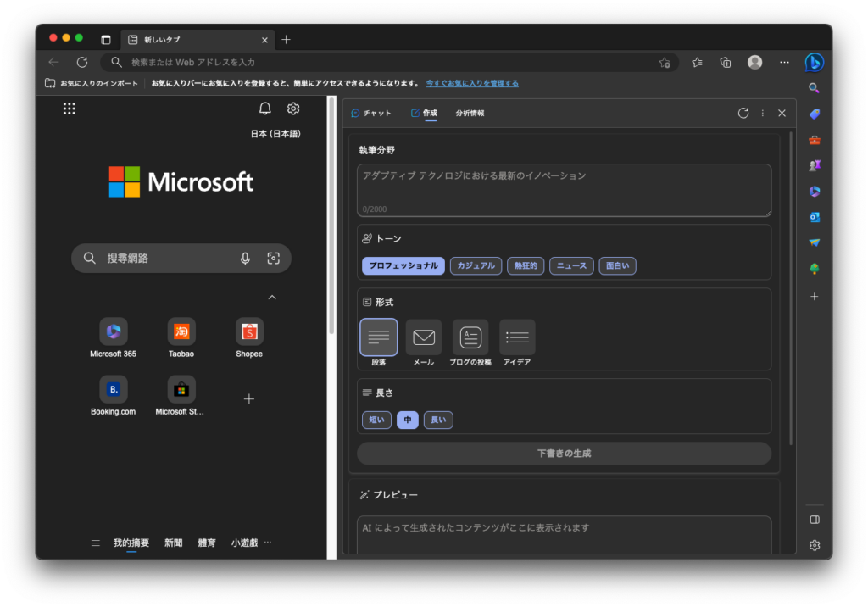The image size is (868, 607).
Task: Add a new app to sidebar
Action: tap(815, 297)
